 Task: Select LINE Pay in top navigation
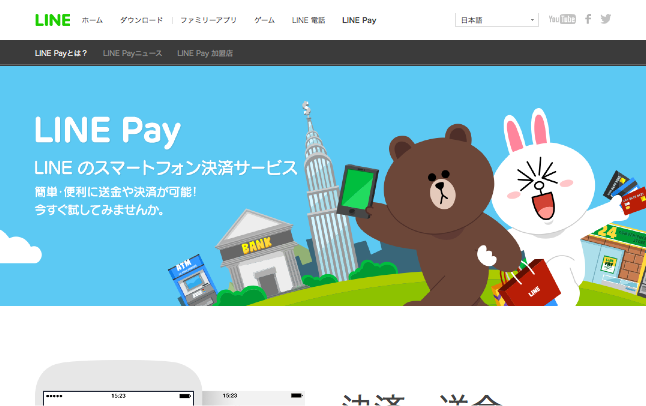pos(359,20)
